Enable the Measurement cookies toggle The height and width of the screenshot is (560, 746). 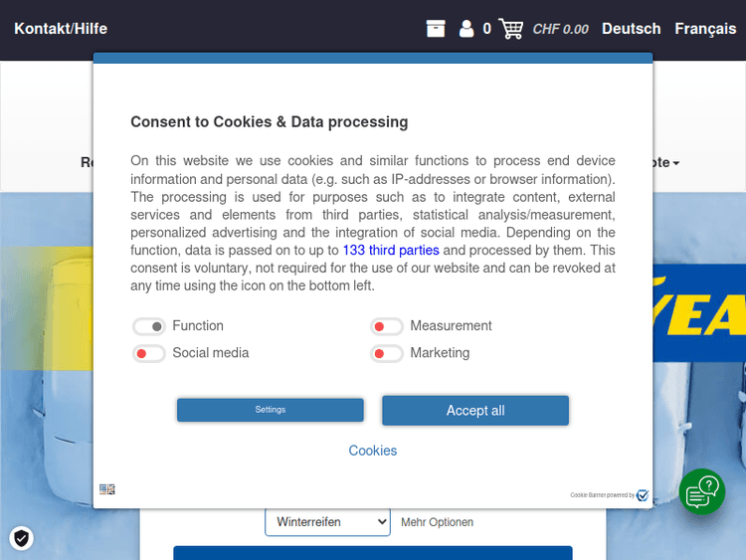(387, 326)
